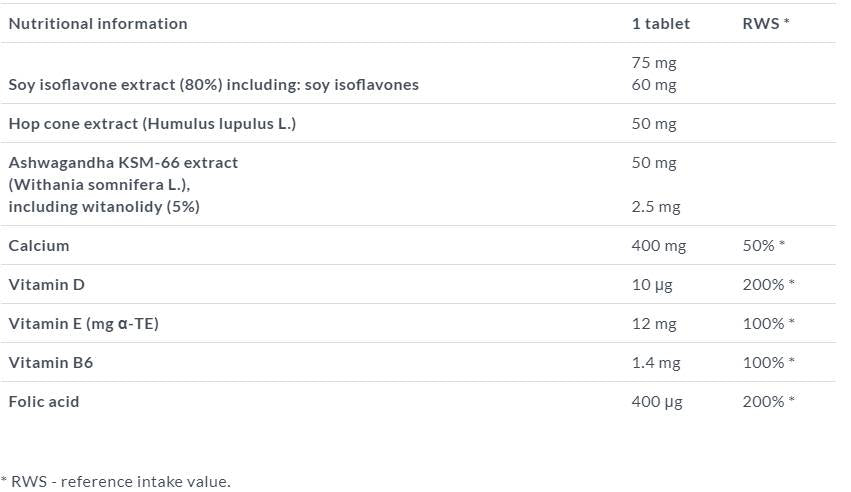851x492 pixels.
Task: Click the 12 mg Vitamin E amount
Action: (654, 324)
